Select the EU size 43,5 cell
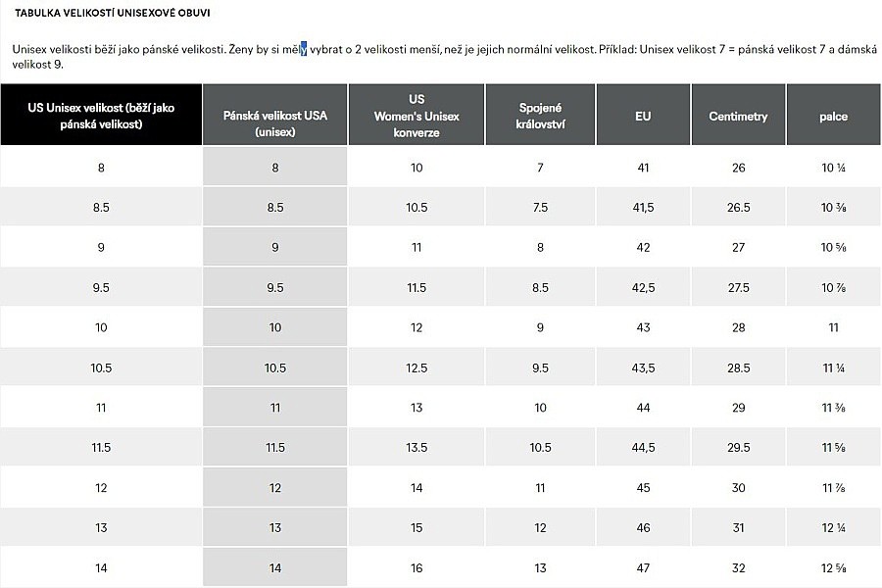The image size is (882, 588). pos(643,367)
